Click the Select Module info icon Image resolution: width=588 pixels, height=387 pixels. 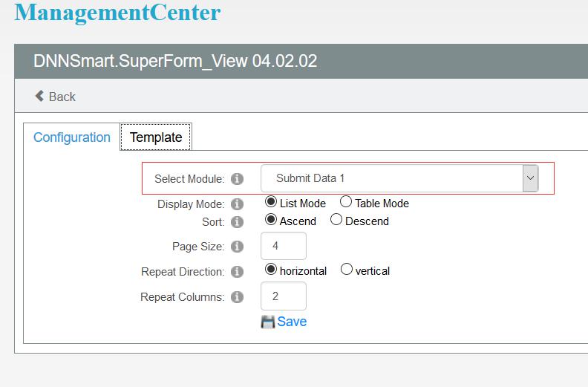click(237, 179)
